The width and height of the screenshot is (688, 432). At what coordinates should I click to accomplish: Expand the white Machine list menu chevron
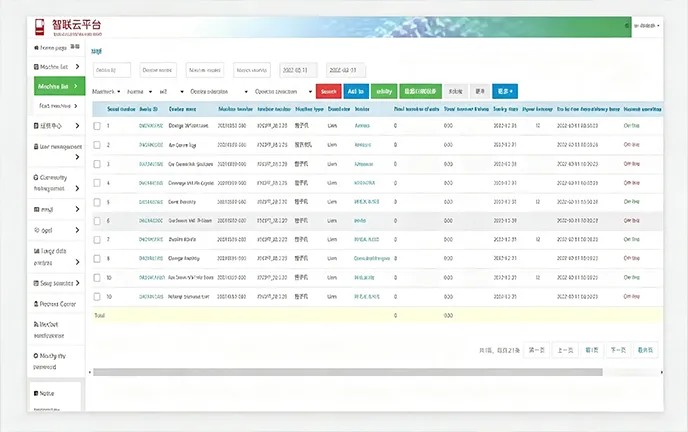click(x=77, y=67)
